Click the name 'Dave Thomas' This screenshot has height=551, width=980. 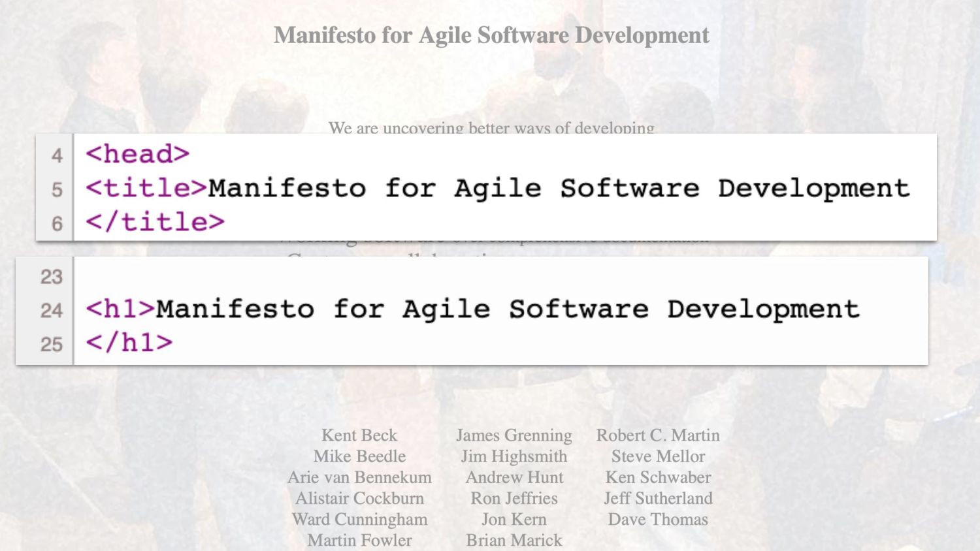[658, 520]
